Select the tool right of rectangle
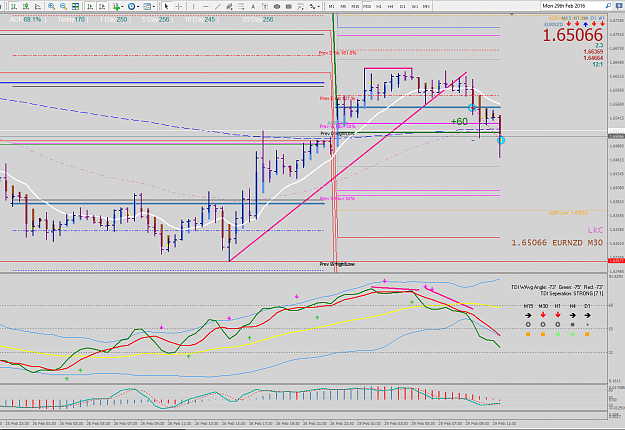The image size is (625, 430). [x=300, y=6]
